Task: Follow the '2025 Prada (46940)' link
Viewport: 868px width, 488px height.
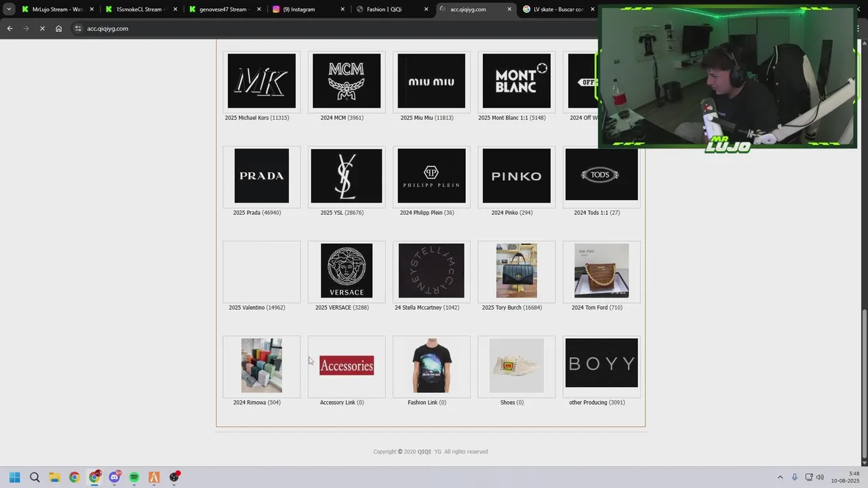Action: click(257, 213)
